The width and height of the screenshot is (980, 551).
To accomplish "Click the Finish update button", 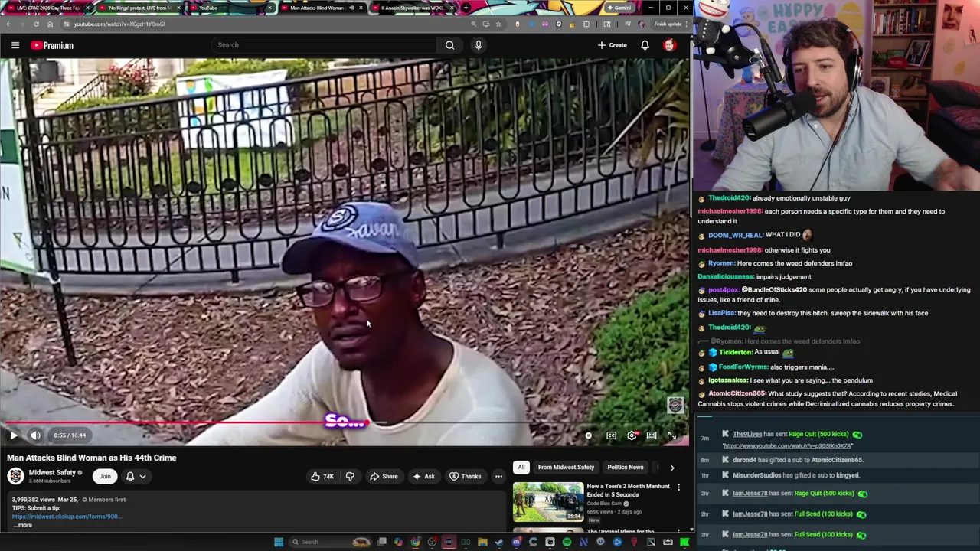I will [x=668, y=24].
